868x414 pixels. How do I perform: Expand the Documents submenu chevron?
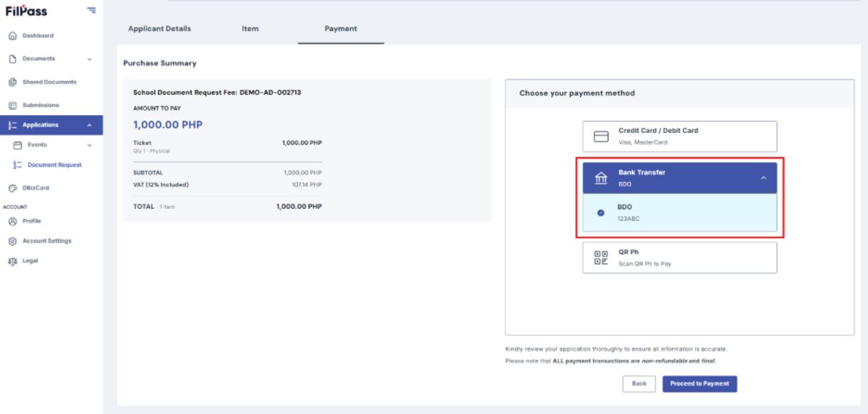(90, 59)
